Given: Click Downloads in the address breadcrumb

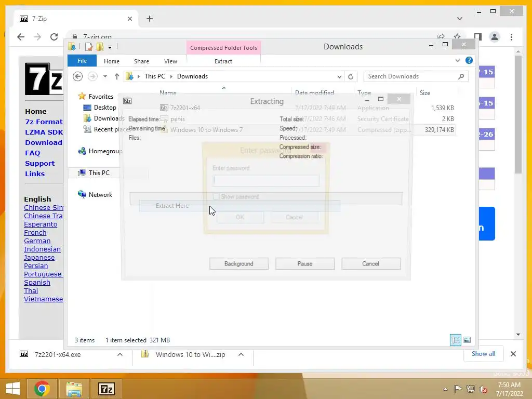Looking at the screenshot, I should [x=192, y=76].
